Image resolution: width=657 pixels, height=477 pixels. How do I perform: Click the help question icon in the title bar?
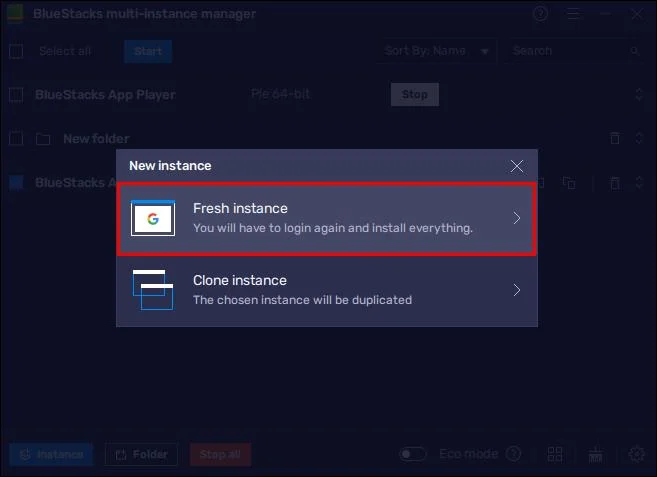(x=541, y=13)
